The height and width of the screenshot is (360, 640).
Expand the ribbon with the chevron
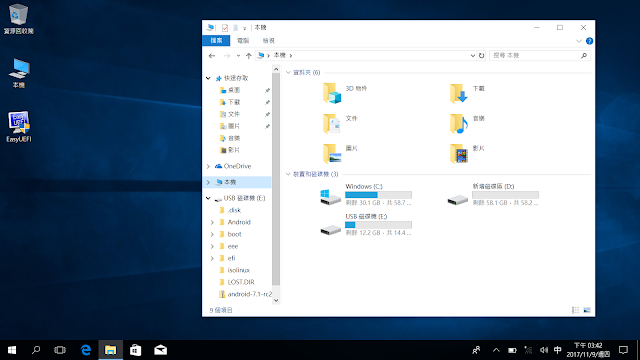(578, 41)
